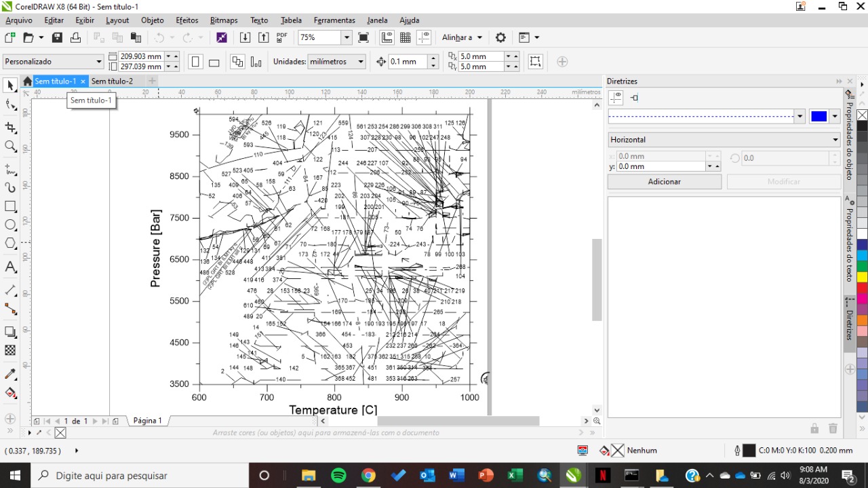Click the Publish to PDF icon
Image resolution: width=868 pixels, height=488 pixels.
click(282, 38)
